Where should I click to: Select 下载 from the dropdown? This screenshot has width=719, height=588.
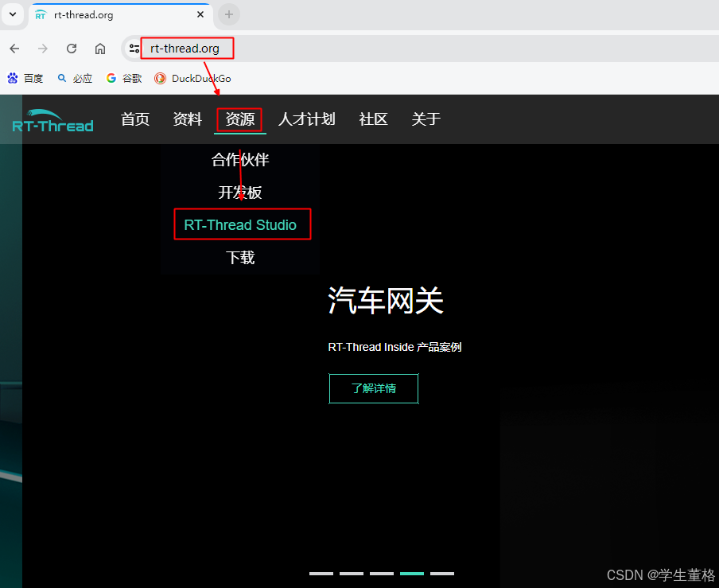pos(240,257)
